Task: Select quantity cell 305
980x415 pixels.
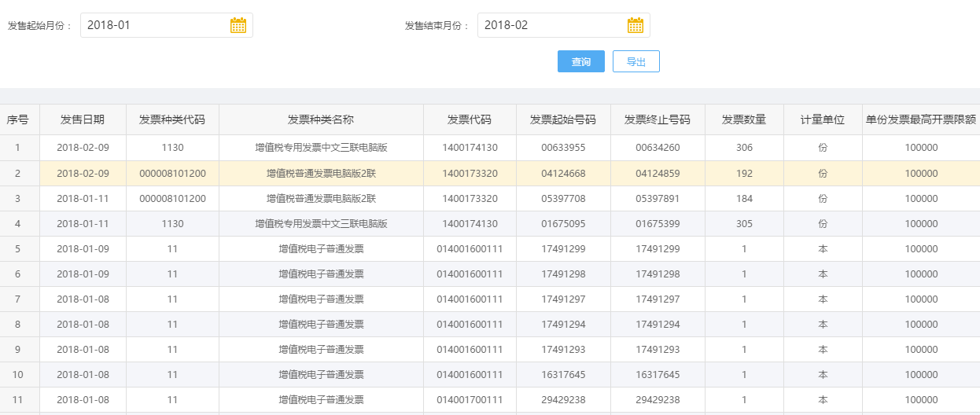Action: tap(744, 223)
